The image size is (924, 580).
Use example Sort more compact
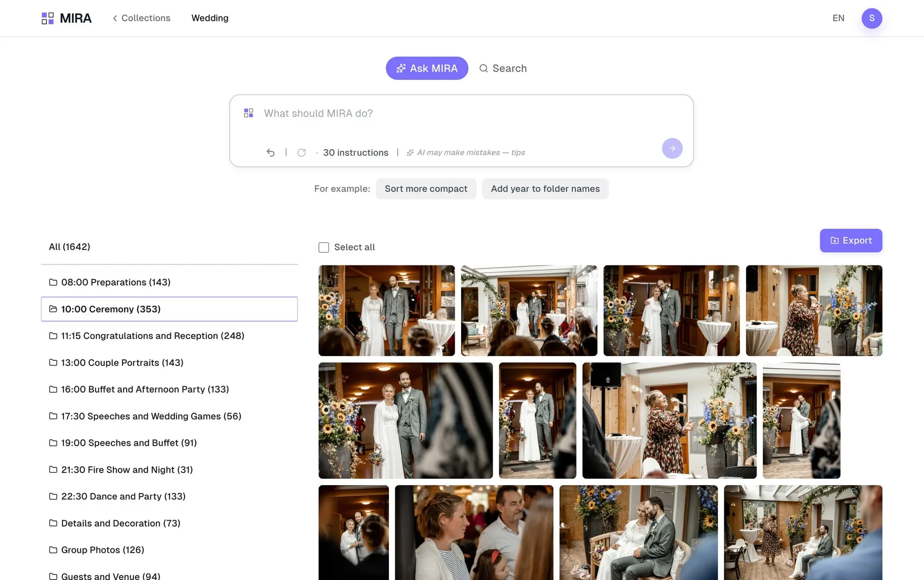[426, 189]
